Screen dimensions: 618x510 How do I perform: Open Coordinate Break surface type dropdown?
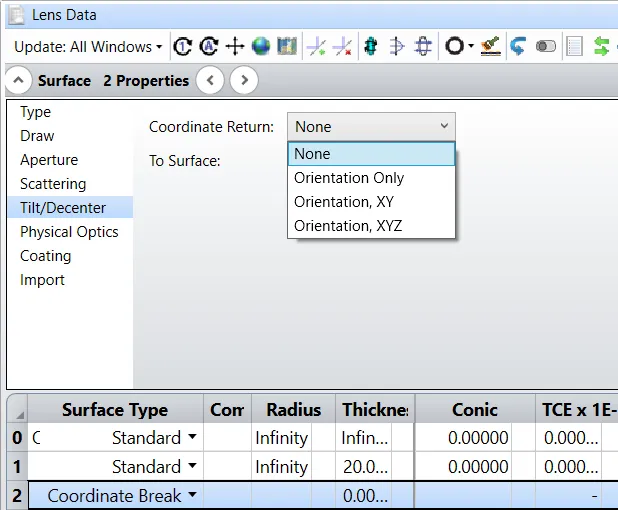pyautogui.click(x=192, y=496)
